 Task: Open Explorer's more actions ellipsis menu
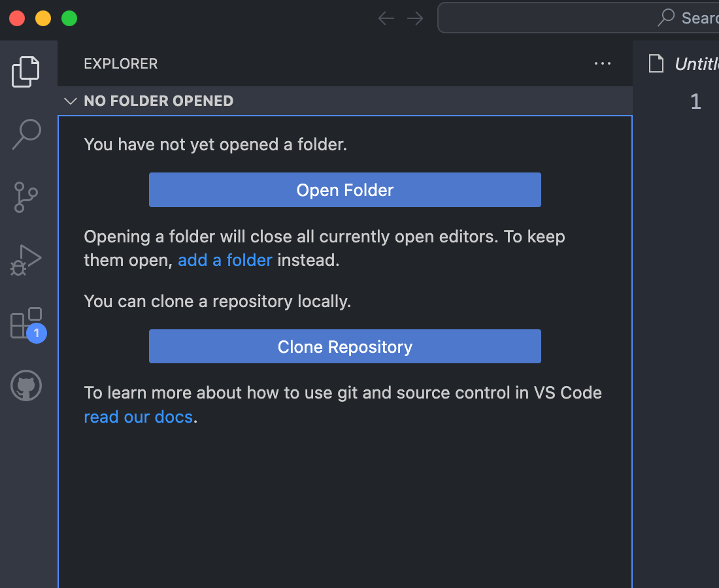602,63
